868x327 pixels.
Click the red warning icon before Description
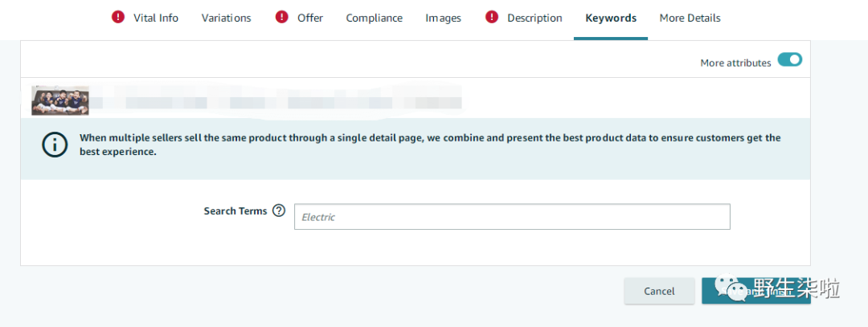pos(492,17)
